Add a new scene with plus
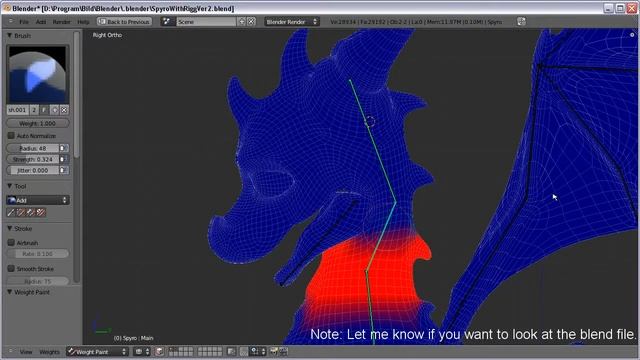This screenshot has height=360, width=640. pyautogui.click(x=242, y=22)
